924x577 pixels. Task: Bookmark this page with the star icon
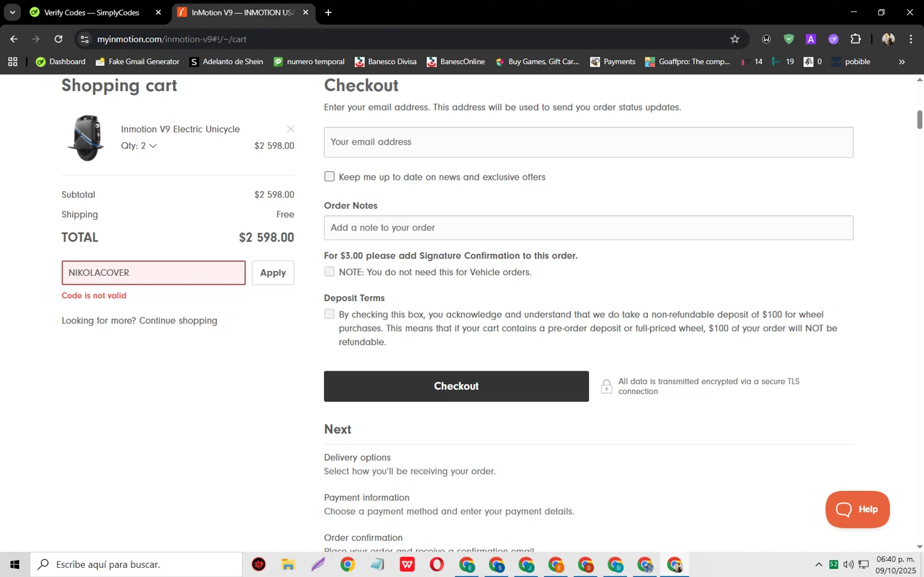pos(735,39)
